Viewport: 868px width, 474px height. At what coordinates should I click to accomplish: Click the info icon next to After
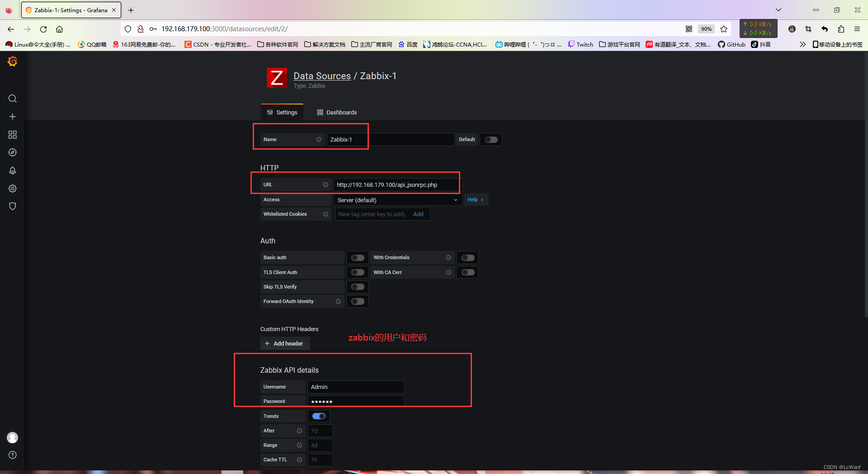pyautogui.click(x=299, y=431)
